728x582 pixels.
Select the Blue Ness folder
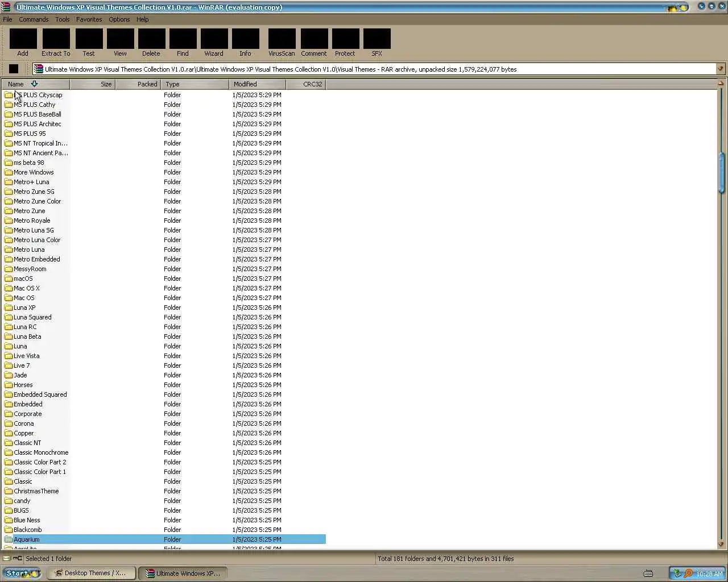(27, 520)
